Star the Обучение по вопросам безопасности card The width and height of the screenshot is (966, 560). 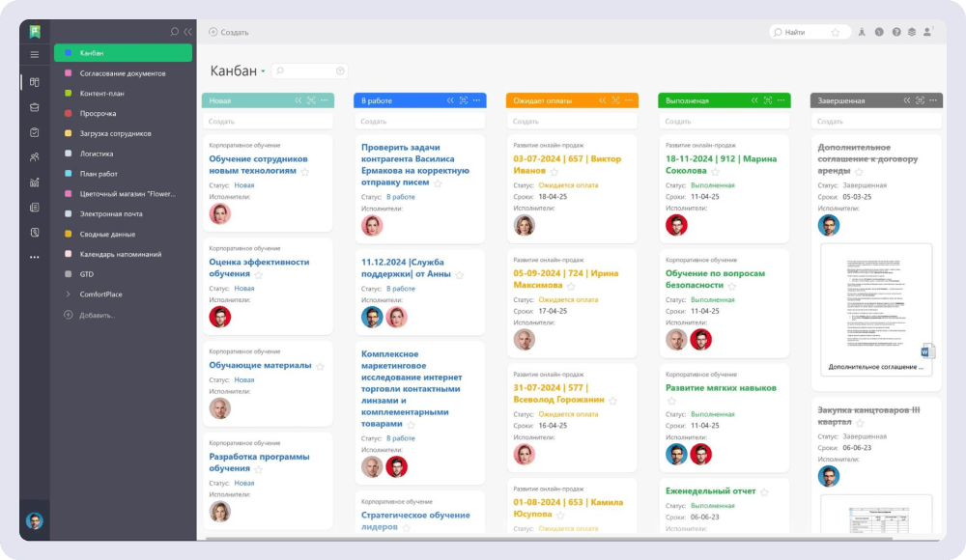point(732,286)
